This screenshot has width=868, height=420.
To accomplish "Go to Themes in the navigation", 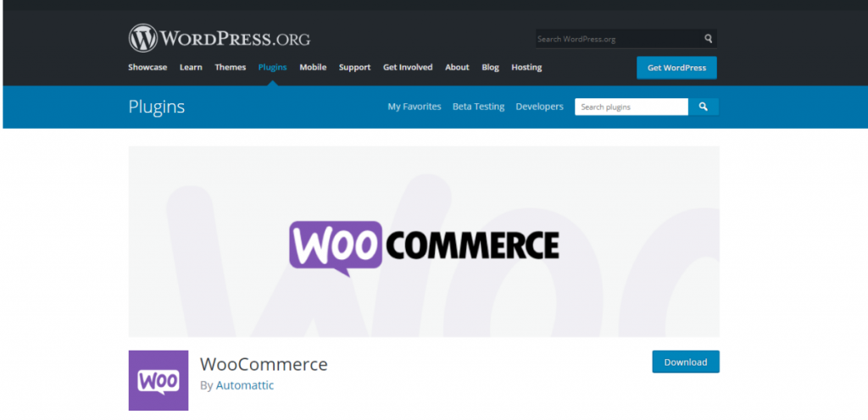I will pos(231,68).
